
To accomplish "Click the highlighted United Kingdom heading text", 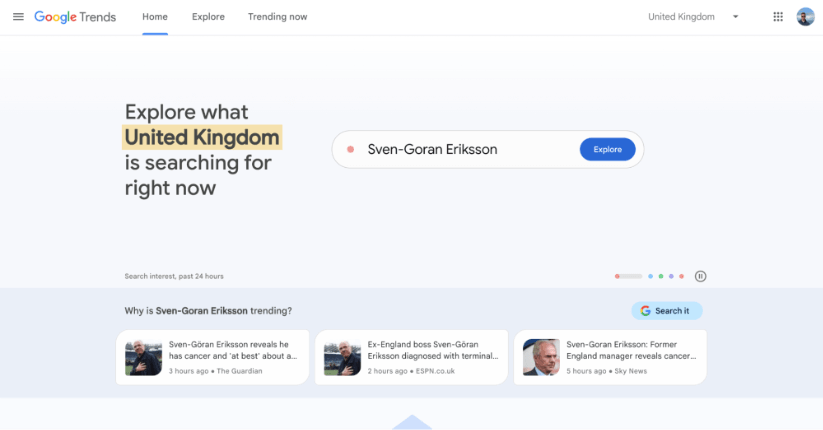I will point(202,138).
